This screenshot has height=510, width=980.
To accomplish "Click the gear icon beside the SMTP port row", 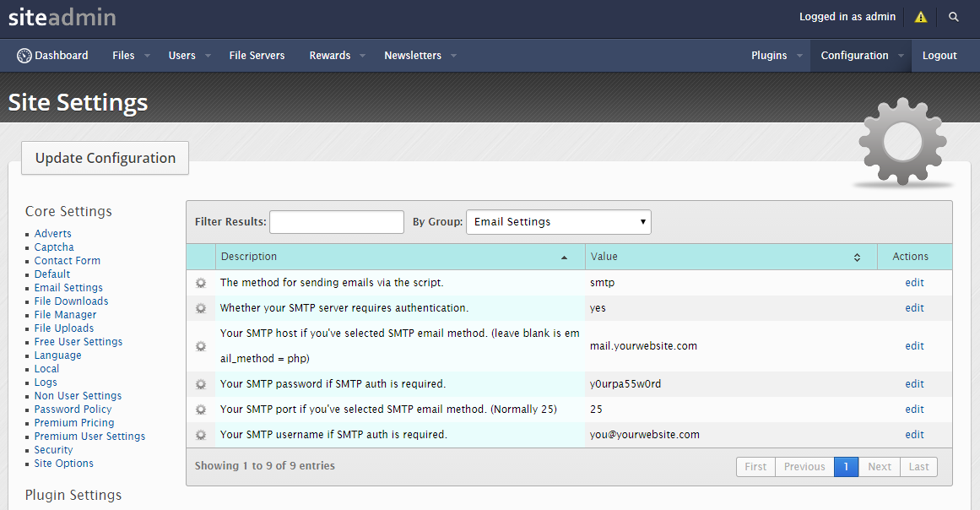I will (x=200, y=409).
